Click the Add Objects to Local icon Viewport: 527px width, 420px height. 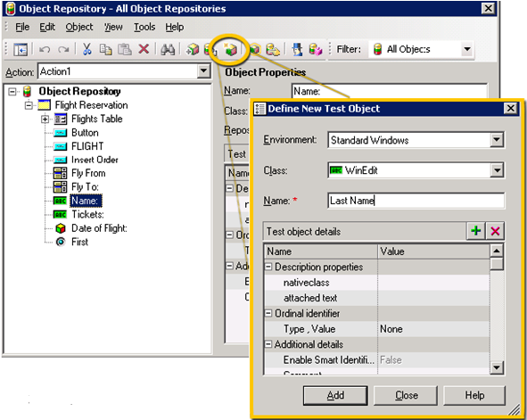coord(193,50)
